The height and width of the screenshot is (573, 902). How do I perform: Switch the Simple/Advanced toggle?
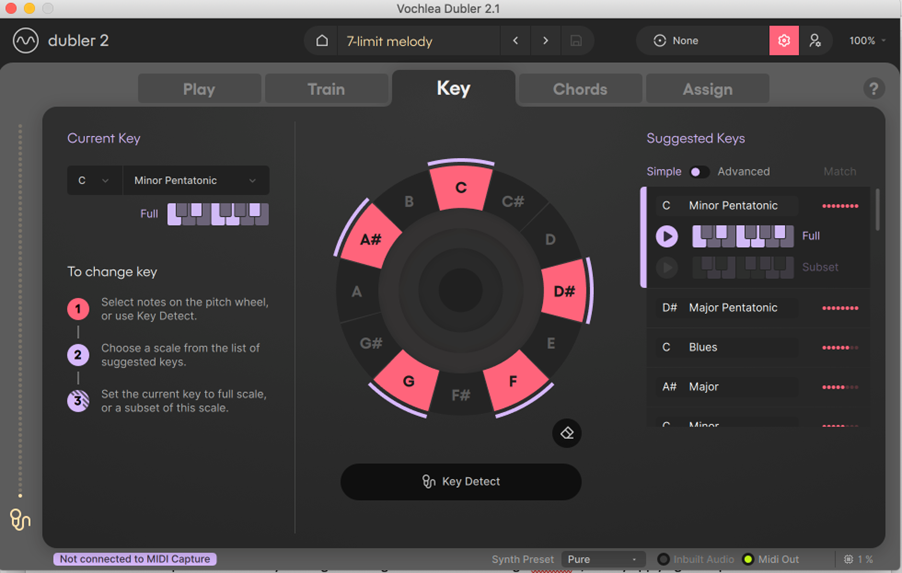tap(699, 171)
